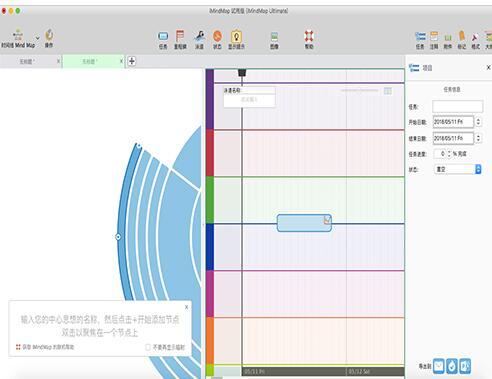Click the start date stepper arrows
This screenshot has width=492, height=379.
[x=478, y=122]
